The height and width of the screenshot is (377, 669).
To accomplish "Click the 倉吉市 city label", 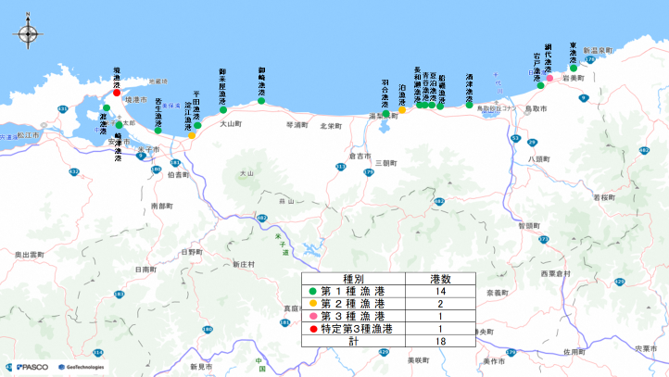I will pyautogui.click(x=360, y=156).
